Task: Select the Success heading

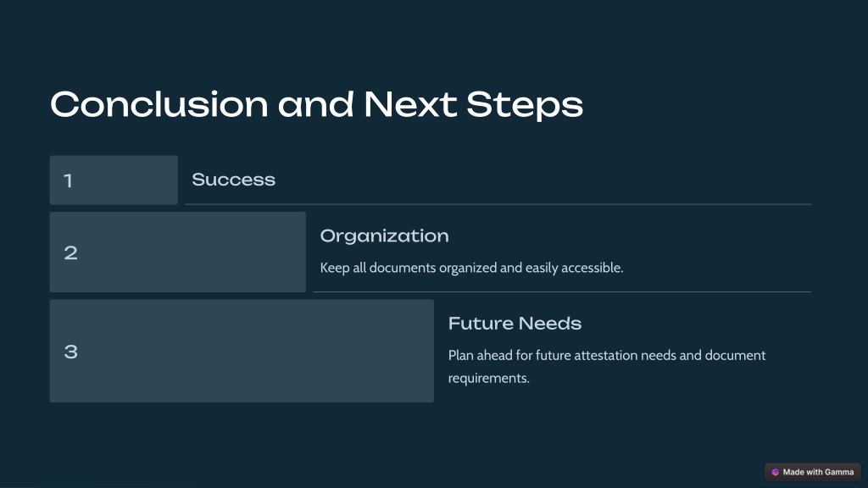Action: click(x=234, y=180)
